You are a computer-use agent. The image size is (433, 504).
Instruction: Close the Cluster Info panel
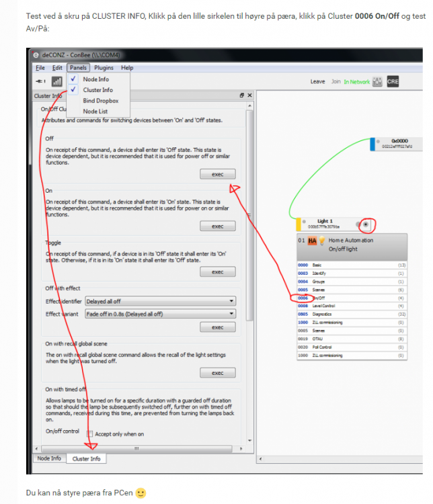(249, 96)
